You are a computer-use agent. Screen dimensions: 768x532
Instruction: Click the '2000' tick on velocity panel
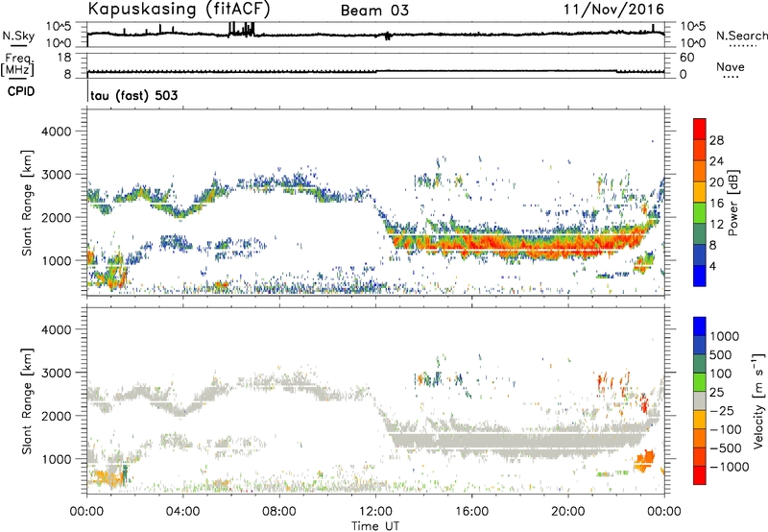click(x=57, y=416)
